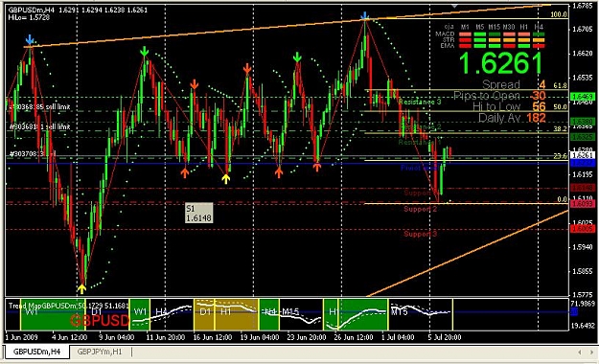Click the Fibonacci 100.0 level label
599x364 pixels.
click(559, 14)
